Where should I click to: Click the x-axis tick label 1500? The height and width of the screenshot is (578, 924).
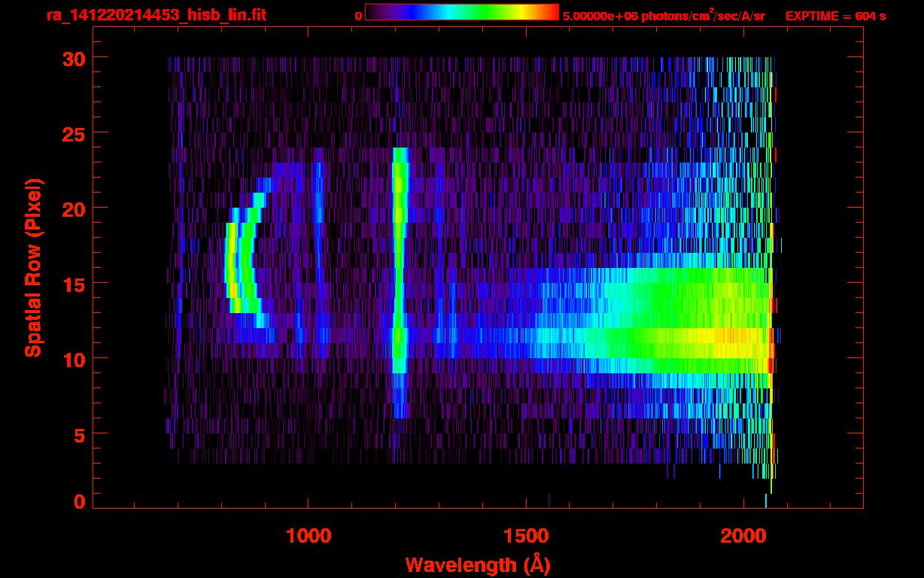tap(526, 536)
